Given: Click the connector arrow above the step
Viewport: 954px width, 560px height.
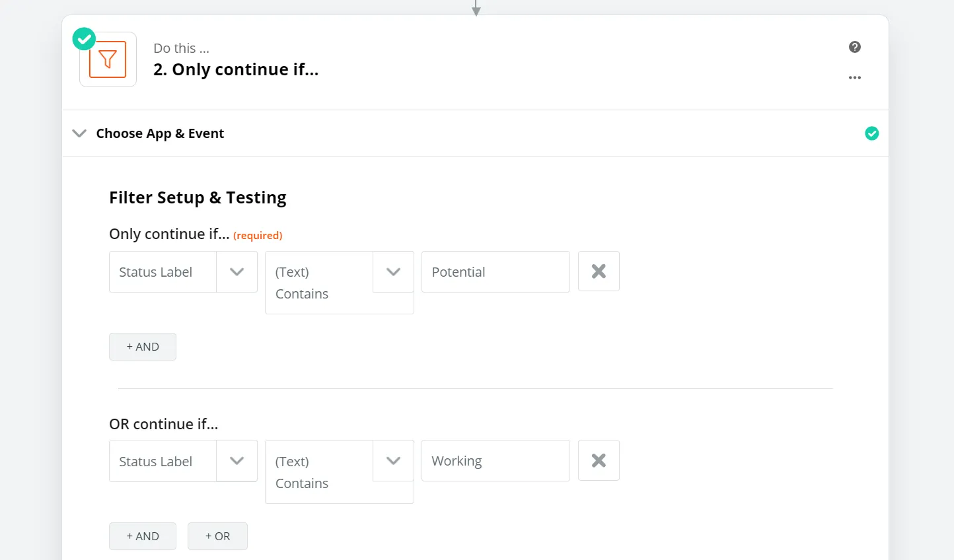Looking at the screenshot, I should coord(476,9).
